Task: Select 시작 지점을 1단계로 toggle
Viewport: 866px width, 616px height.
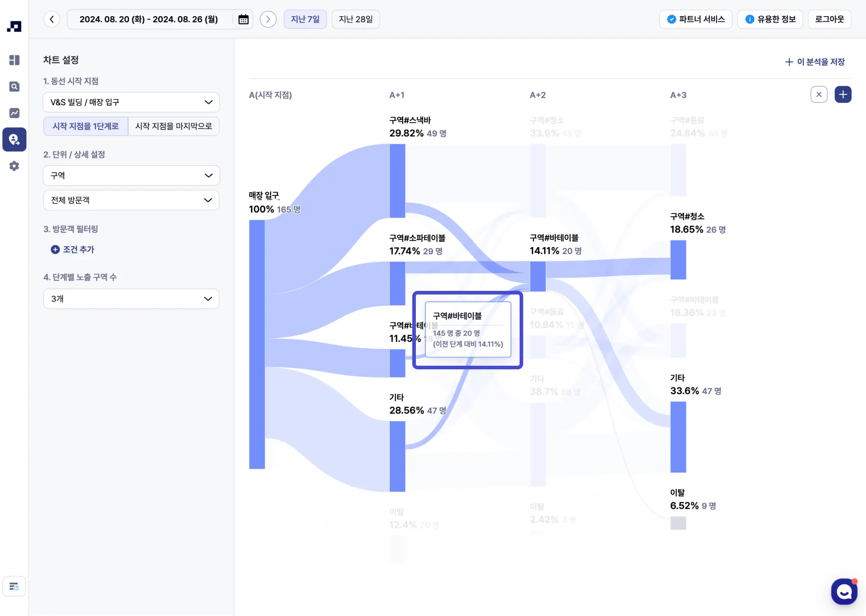Action: [x=86, y=126]
